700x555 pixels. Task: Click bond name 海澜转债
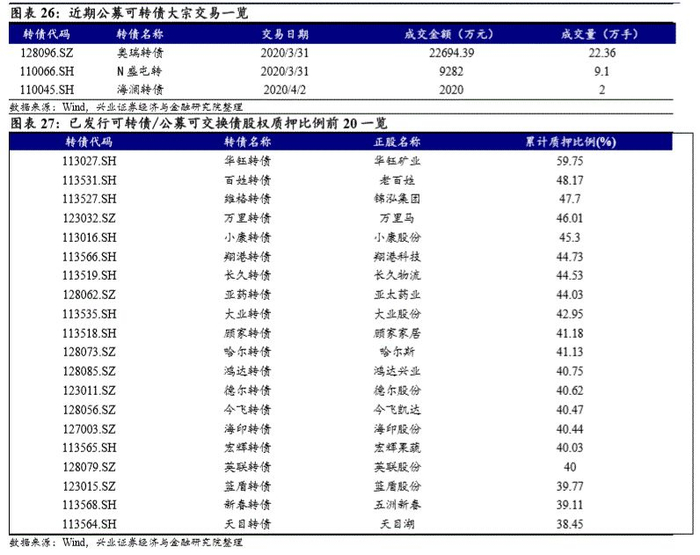click(140, 90)
